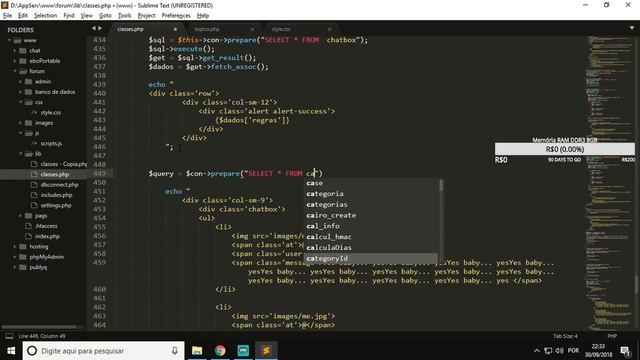Choose 'categoryId' autocomplete suggestion

371,258
